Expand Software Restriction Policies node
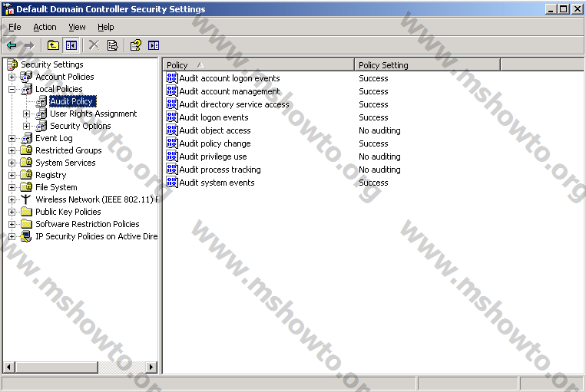Screen dimensions: 586x392 (12, 224)
